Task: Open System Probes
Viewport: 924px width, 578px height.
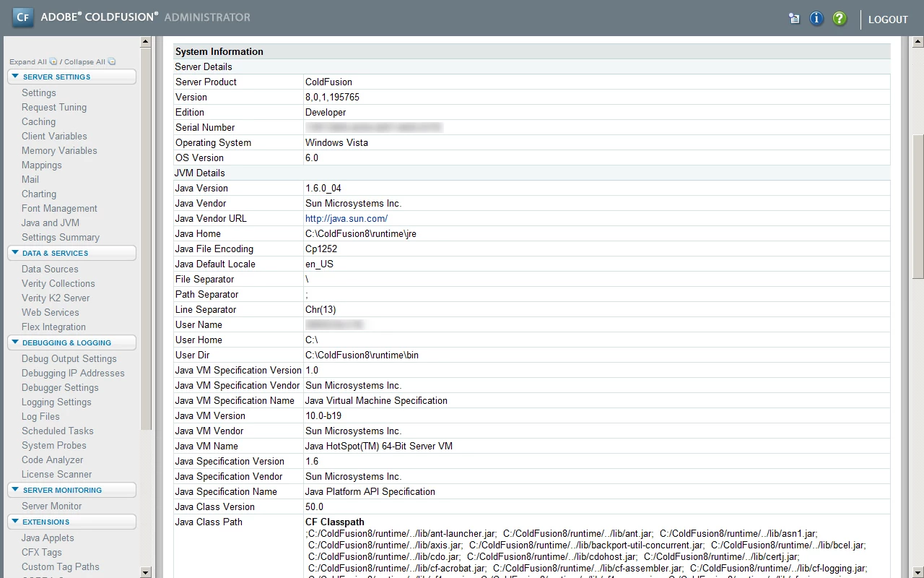Action: 54,445
